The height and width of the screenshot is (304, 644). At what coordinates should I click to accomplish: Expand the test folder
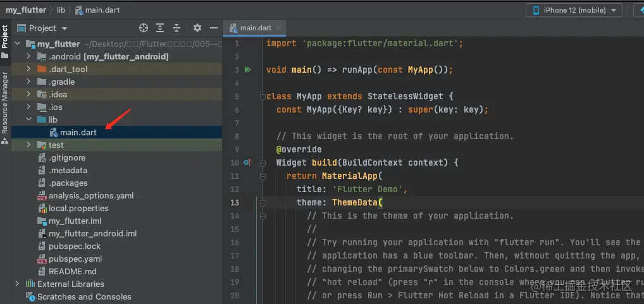pyautogui.click(x=28, y=145)
